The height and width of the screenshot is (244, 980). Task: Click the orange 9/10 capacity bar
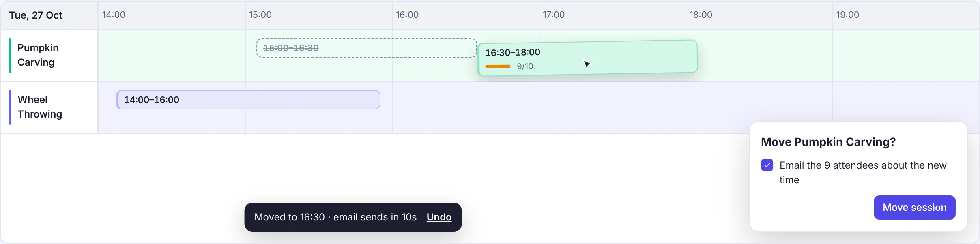(x=498, y=66)
